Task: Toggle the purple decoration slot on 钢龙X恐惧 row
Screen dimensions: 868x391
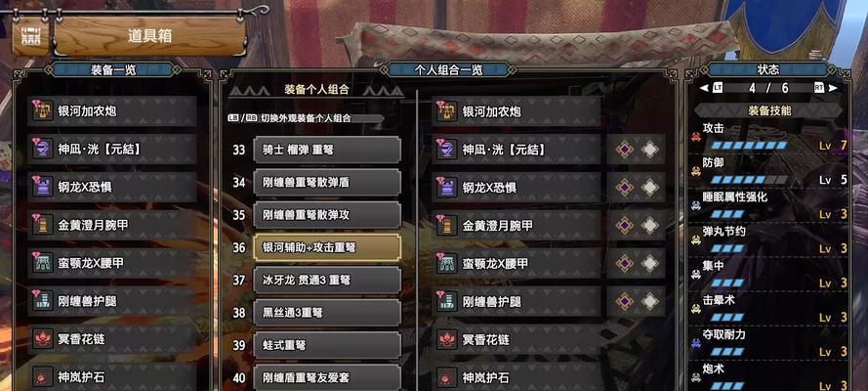Action: click(625, 188)
